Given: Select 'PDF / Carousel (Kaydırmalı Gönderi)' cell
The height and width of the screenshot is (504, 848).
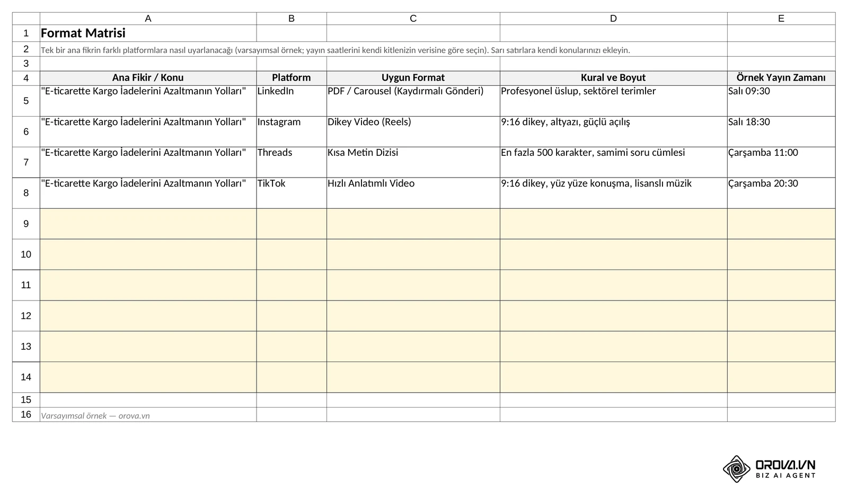Looking at the screenshot, I should (413, 101).
